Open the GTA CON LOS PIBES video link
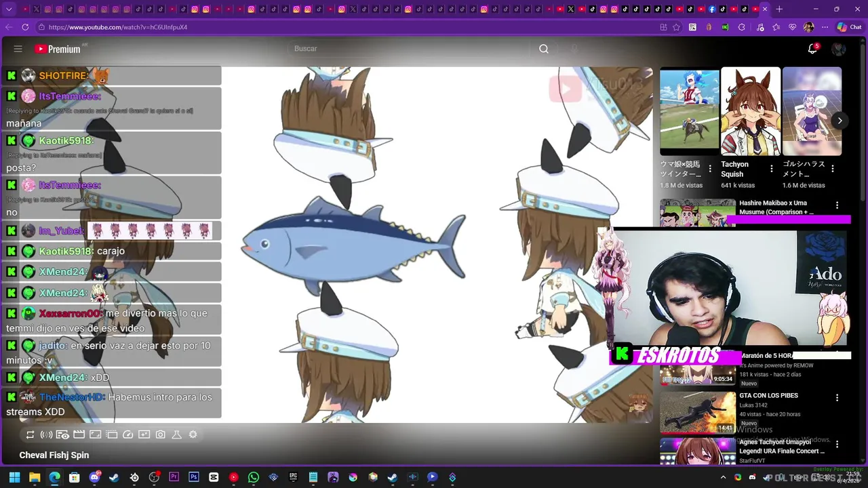 (x=768, y=395)
